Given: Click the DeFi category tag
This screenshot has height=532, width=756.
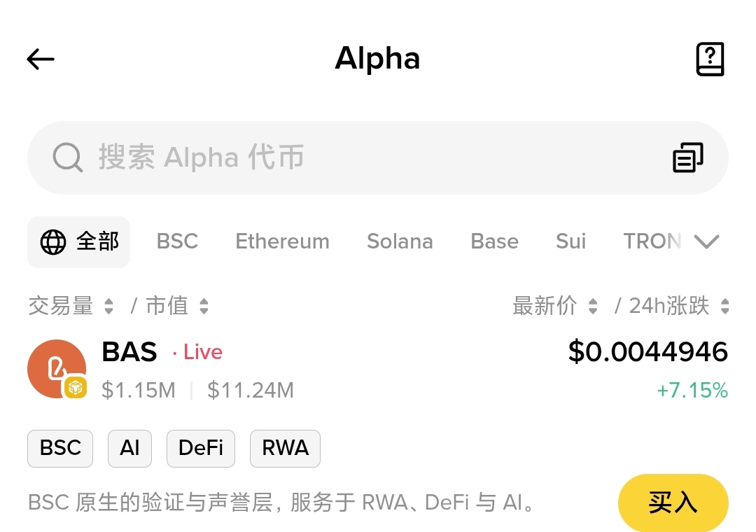Looking at the screenshot, I should [x=201, y=449].
